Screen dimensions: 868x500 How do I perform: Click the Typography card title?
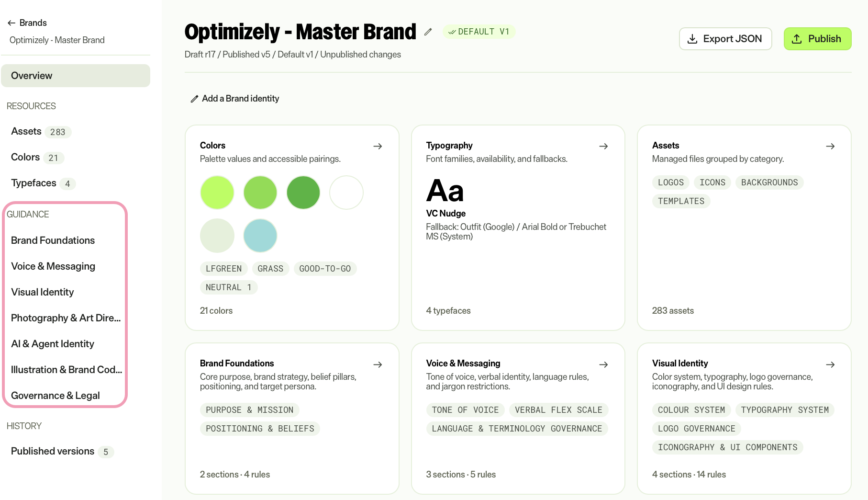coord(449,146)
